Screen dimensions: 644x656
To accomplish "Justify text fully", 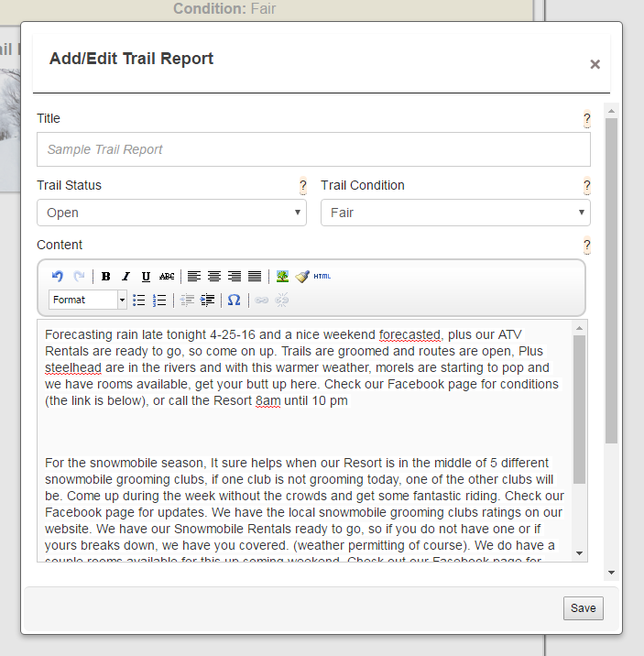I will pos(255,276).
